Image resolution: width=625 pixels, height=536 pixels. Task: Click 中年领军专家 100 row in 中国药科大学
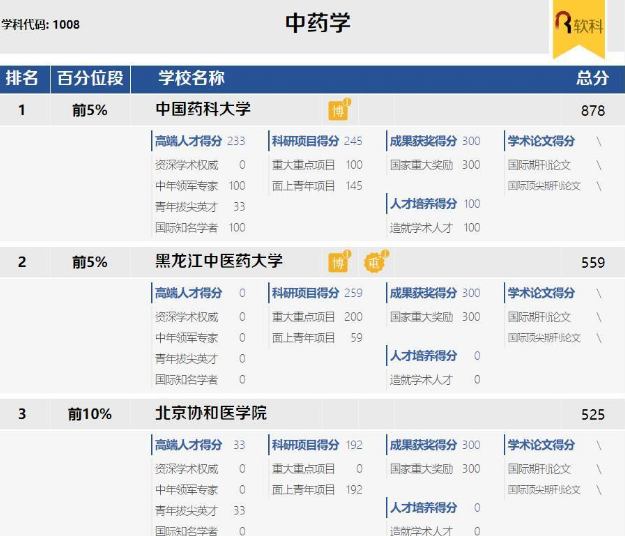pos(200,186)
